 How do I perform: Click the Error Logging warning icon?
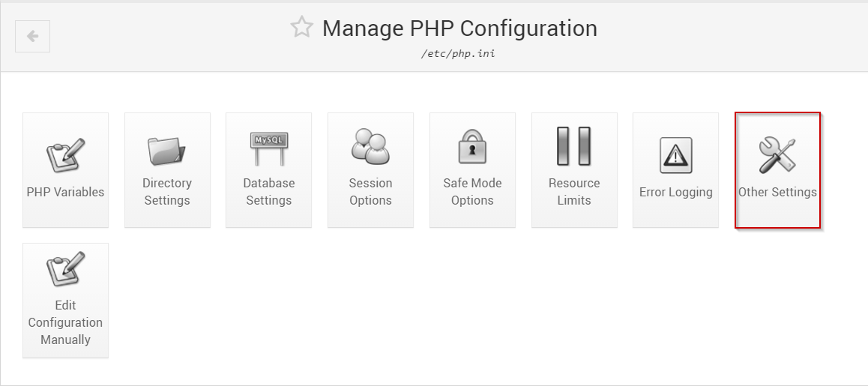coord(675,156)
